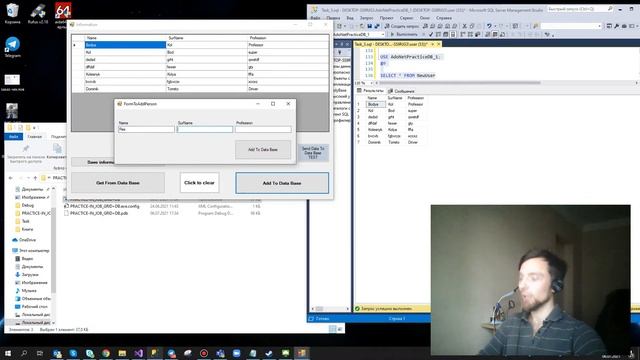The image size is (640, 360).
Task: Go up one folder in File Explorer
Action: pyautogui.click(x=36, y=178)
